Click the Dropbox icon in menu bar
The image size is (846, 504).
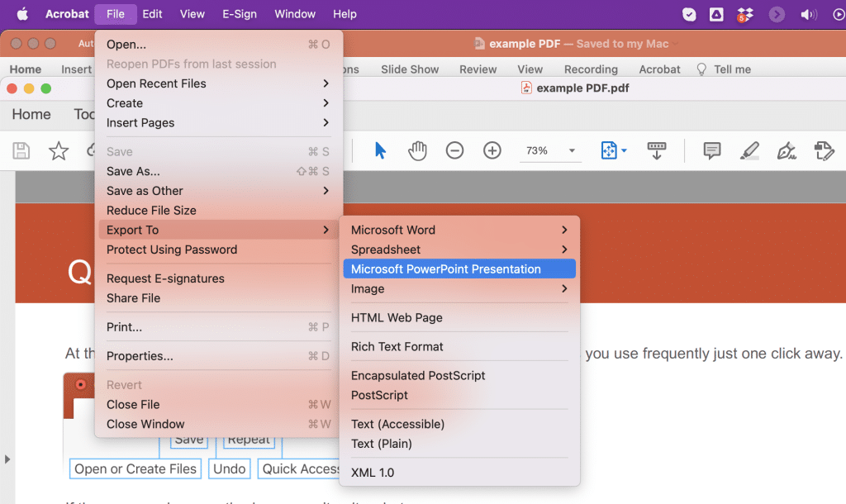pos(745,15)
